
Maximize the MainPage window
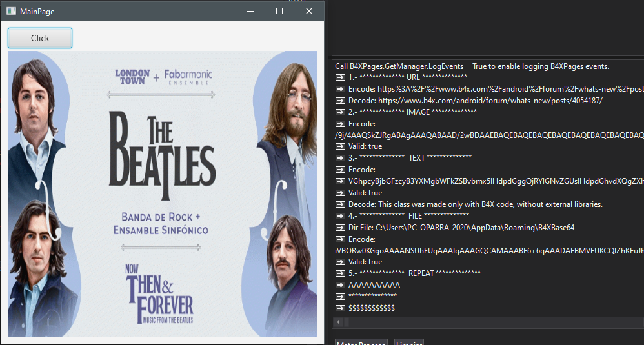(x=279, y=11)
